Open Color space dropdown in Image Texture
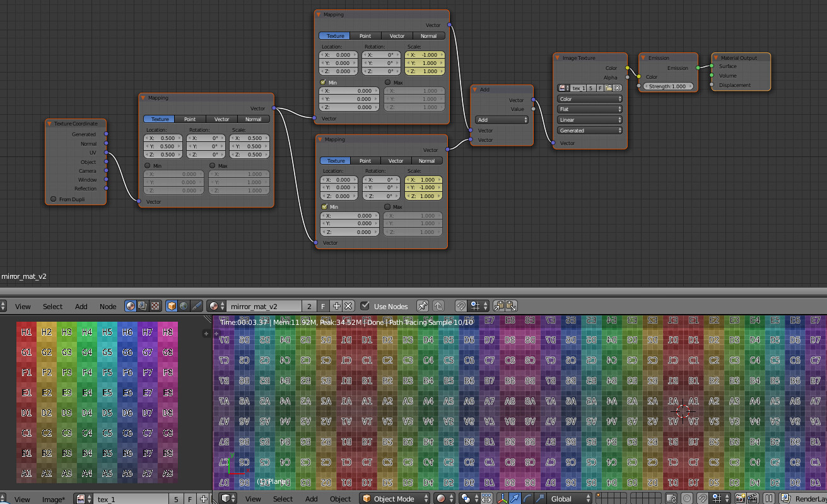Screen dimensions: 827x504 (x=590, y=99)
